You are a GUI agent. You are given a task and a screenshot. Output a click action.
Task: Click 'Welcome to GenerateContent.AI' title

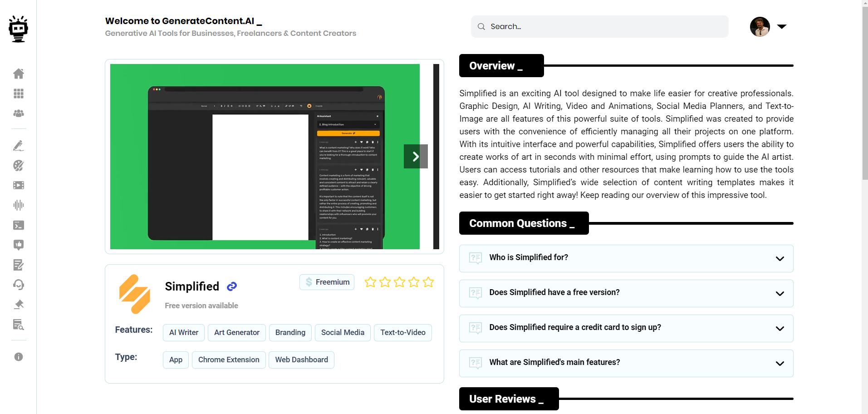183,21
